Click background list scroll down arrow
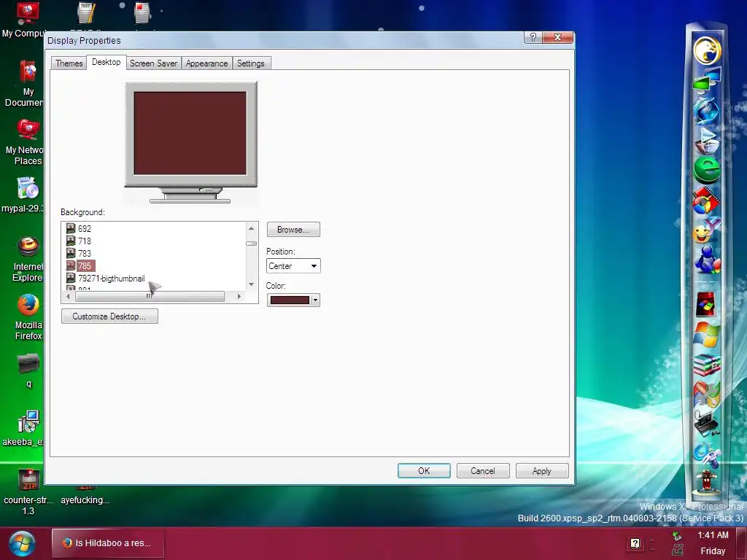 (x=252, y=285)
